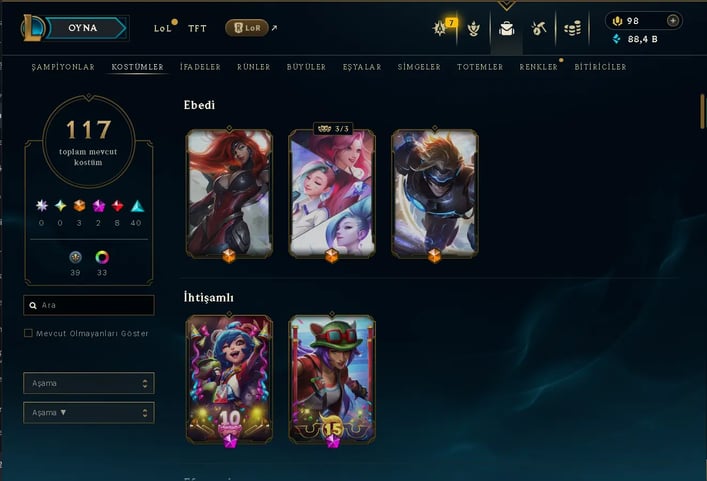Expand the second Aşama sort dropdown

89,412
